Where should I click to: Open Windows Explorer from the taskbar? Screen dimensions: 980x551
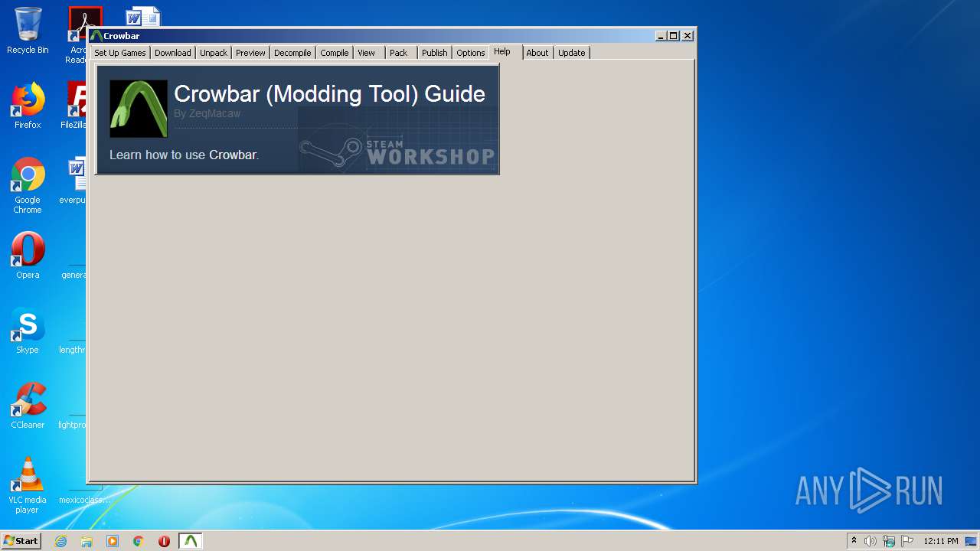coord(87,541)
